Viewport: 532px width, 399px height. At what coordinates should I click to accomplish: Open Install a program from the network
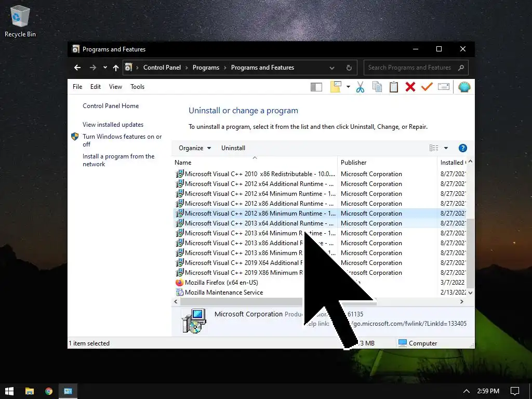click(x=118, y=160)
